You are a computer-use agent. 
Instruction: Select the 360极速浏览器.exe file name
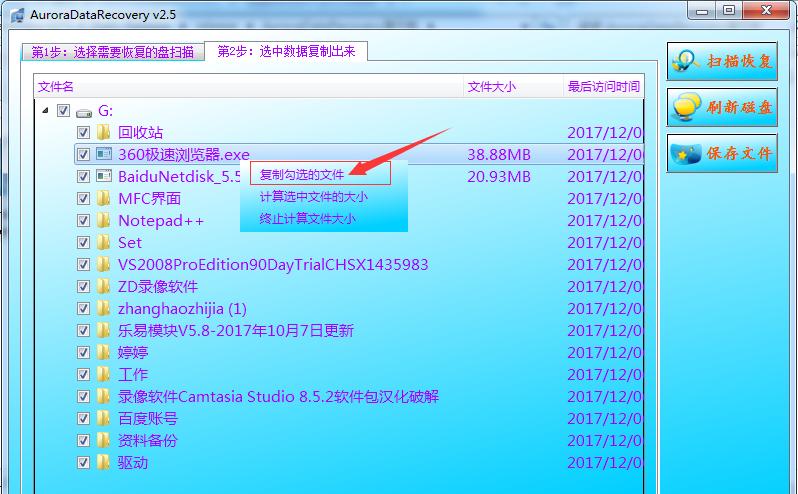[x=184, y=154]
